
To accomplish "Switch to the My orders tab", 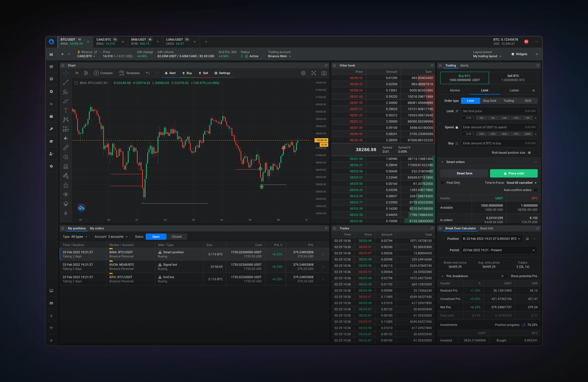I will [x=97, y=228].
